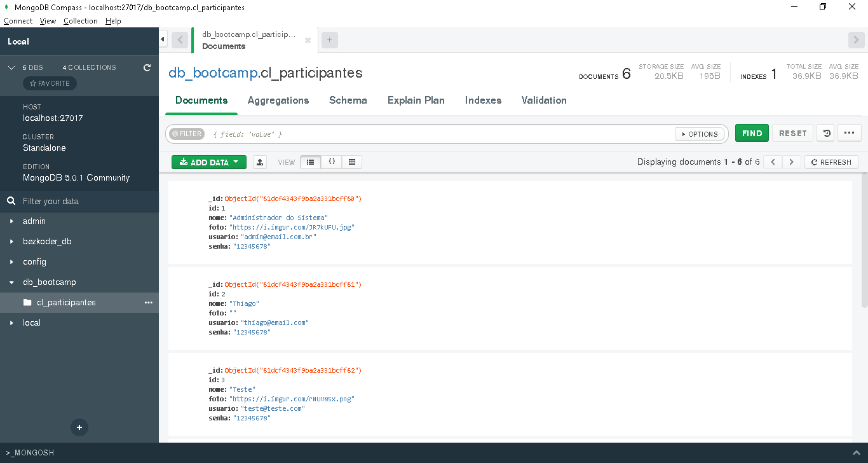
Task: Toggle the 5 DBS list collapsed
Action: coord(10,67)
